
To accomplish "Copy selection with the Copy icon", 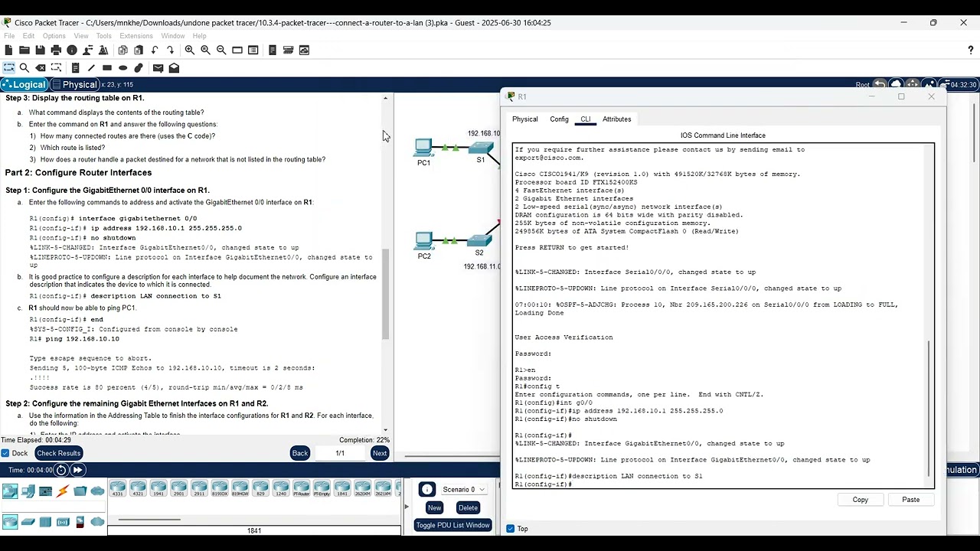I will point(122,50).
